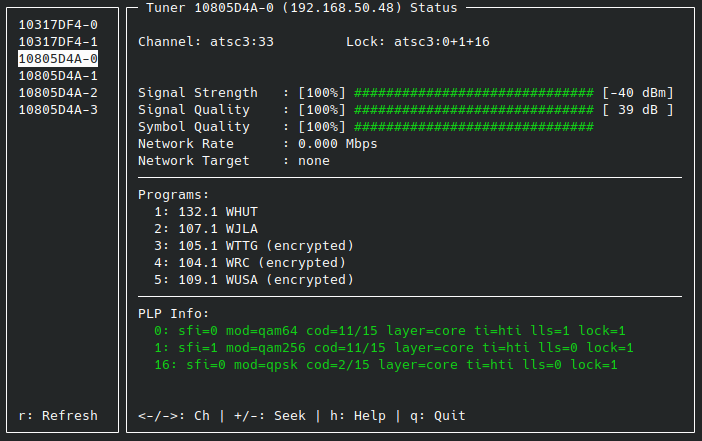This screenshot has width=702, height=441.
Task: Click the Signal Quality progress bar
Action: tap(474, 110)
